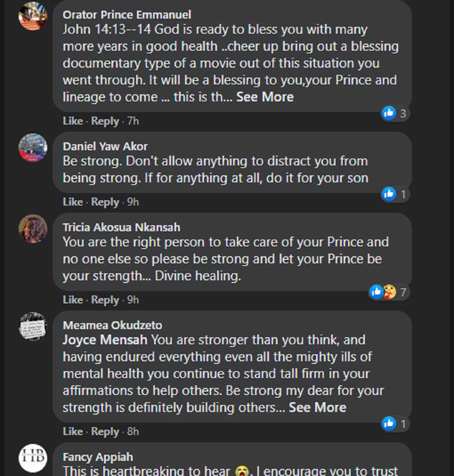The width and height of the screenshot is (454, 476).
Task: Click the 8h timestamp on Meamea's comment
Action: [x=133, y=431]
